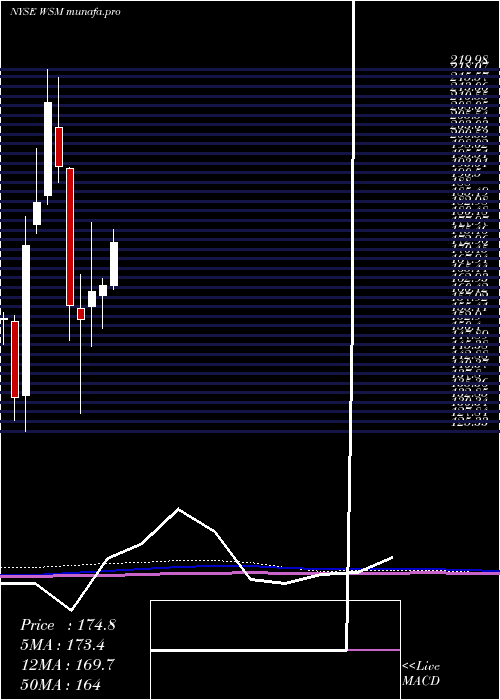
Task: Click the Price 174.8 readout
Action: (x=68, y=625)
